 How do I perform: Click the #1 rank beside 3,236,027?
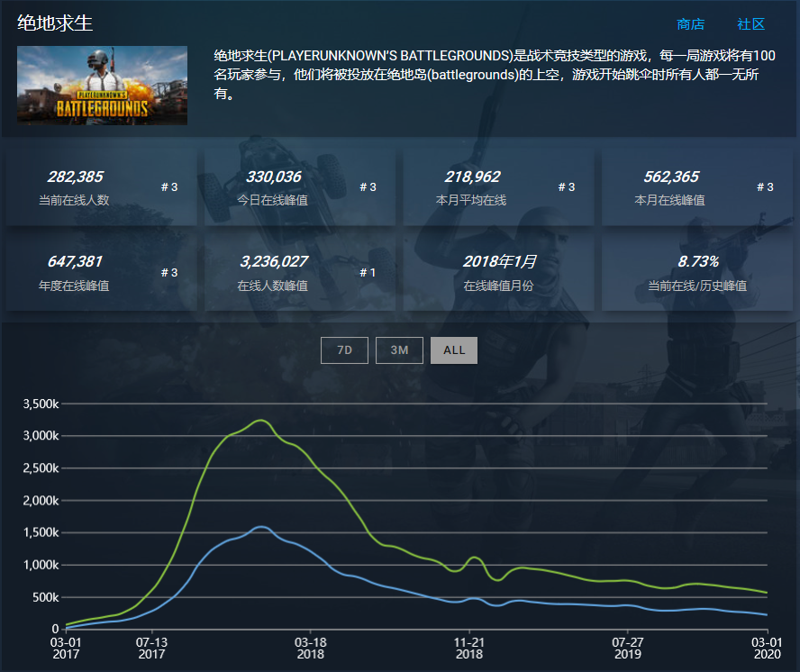tap(368, 272)
